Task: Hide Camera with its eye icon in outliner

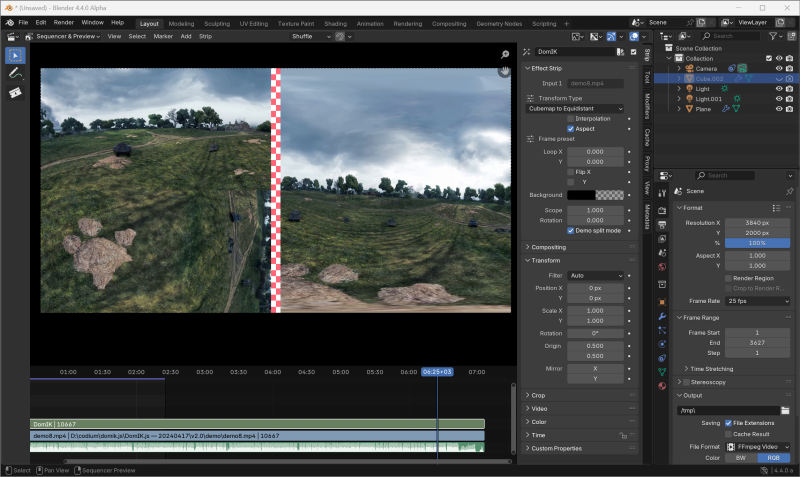Action: click(779, 69)
